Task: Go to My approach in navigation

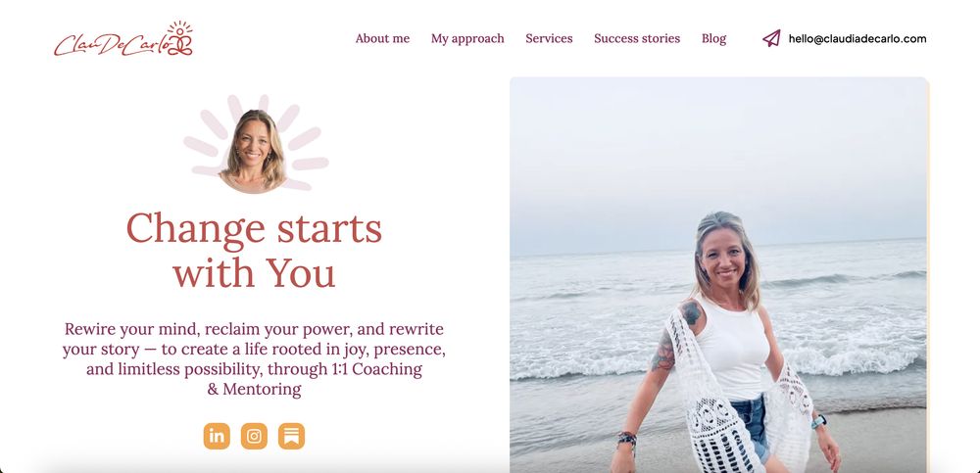Action: (467, 38)
